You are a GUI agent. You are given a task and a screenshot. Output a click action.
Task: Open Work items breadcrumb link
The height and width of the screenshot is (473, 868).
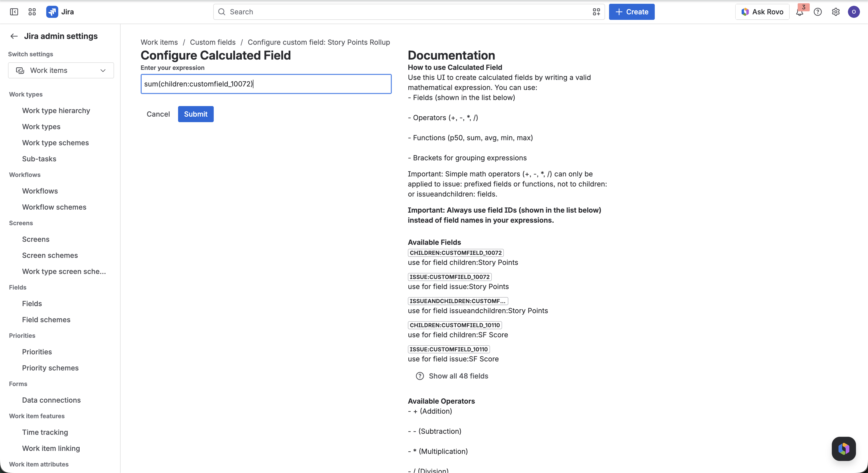pos(159,42)
